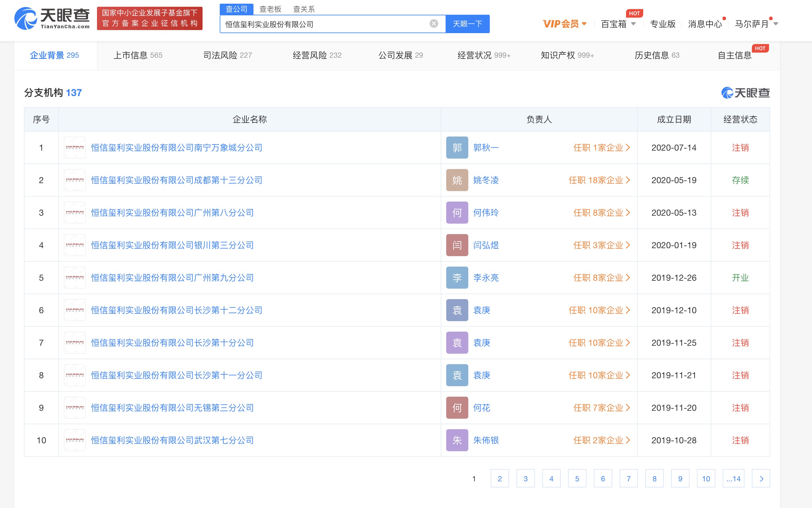
Task: Clear the search box with X icon
Action: 434,24
